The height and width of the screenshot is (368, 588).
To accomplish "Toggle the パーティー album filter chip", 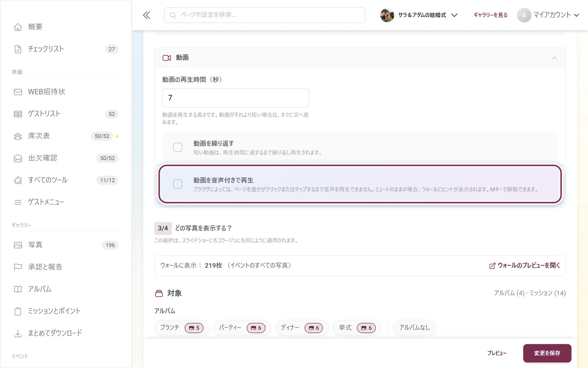I will (242, 328).
